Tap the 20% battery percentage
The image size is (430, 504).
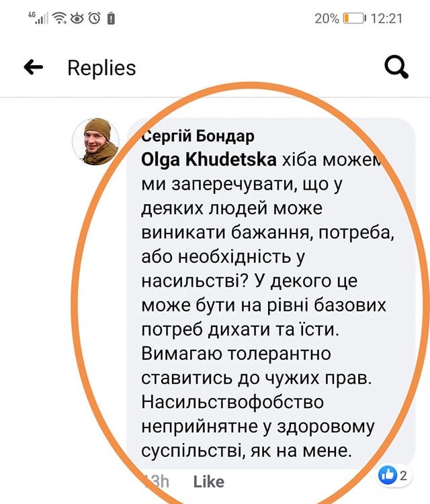click(327, 17)
